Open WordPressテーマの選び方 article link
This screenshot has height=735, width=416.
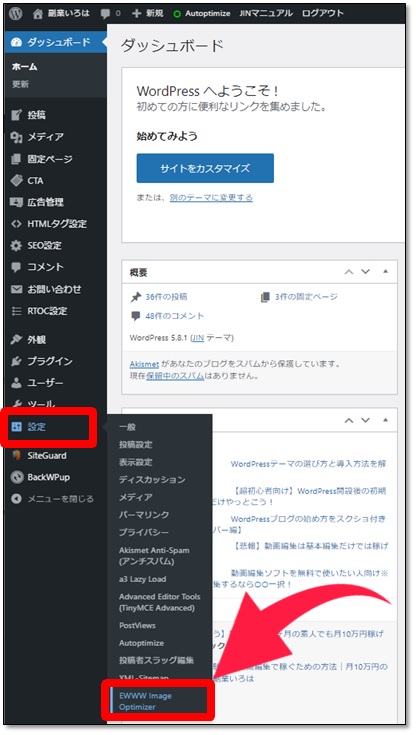point(308,464)
